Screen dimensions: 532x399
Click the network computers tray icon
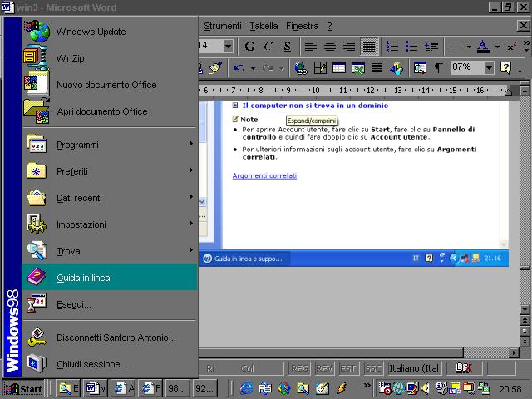(x=484, y=388)
